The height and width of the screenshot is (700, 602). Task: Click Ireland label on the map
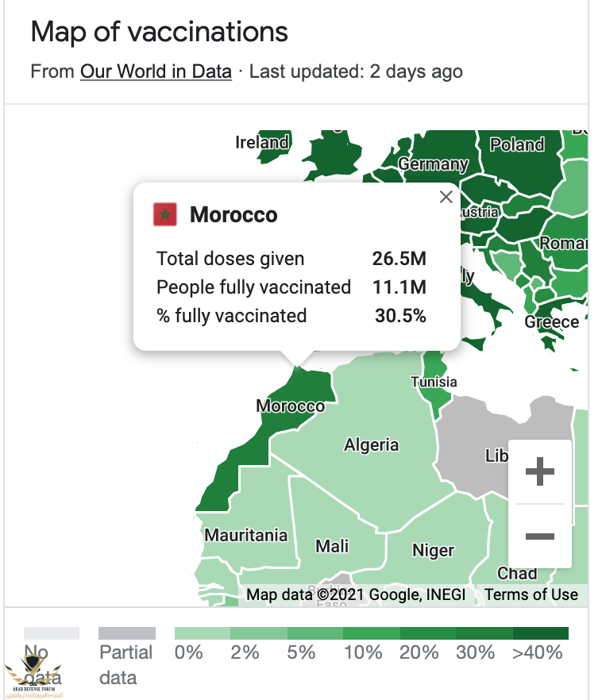262,142
